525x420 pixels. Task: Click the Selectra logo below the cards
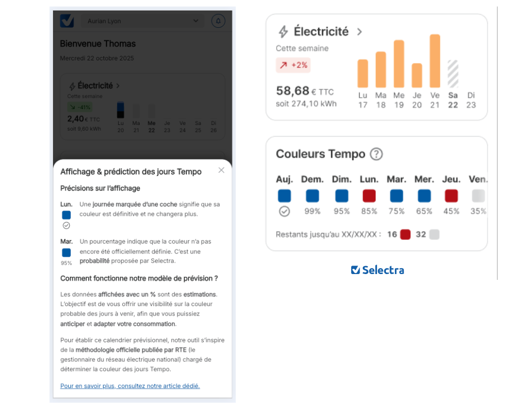click(377, 270)
